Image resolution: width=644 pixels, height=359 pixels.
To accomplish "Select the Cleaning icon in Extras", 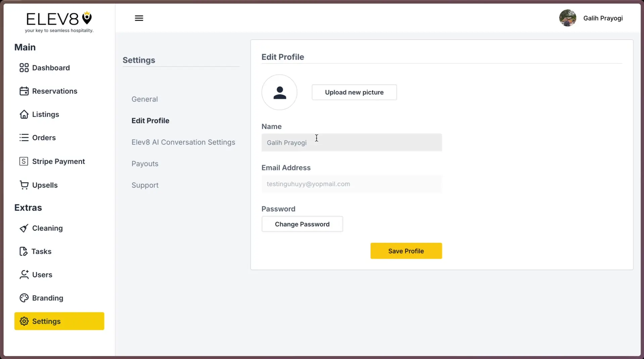I will pyautogui.click(x=23, y=228).
